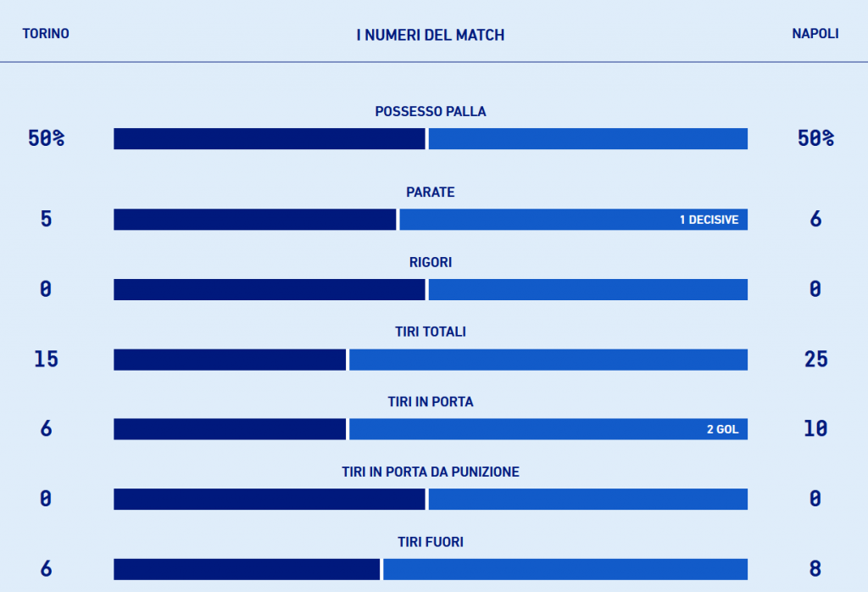Click Torino's dark TIRI FUORI bar
This screenshot has width=868, height=592.
(x=247, y=569)
